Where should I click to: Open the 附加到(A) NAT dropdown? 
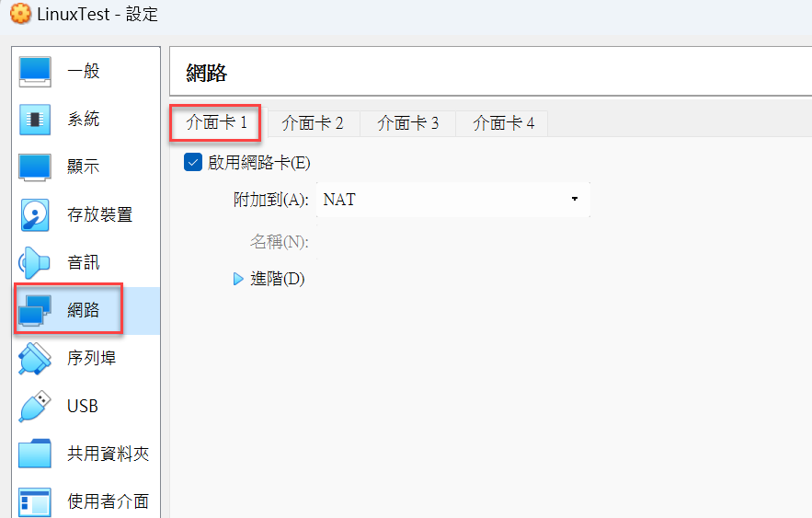point(453,200)
